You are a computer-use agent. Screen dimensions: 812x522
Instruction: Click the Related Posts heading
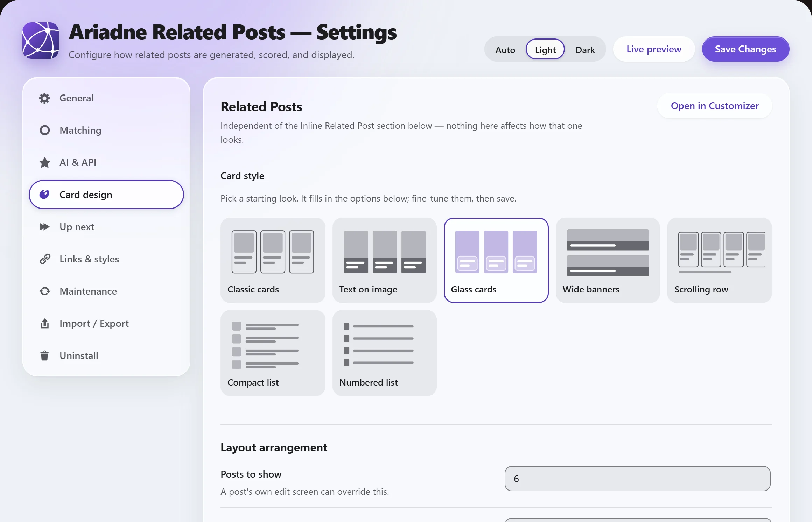(261, 106)
